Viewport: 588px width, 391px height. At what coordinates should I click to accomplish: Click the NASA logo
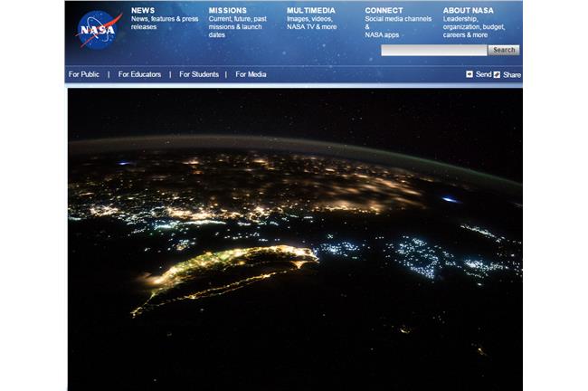coord(99,31)
